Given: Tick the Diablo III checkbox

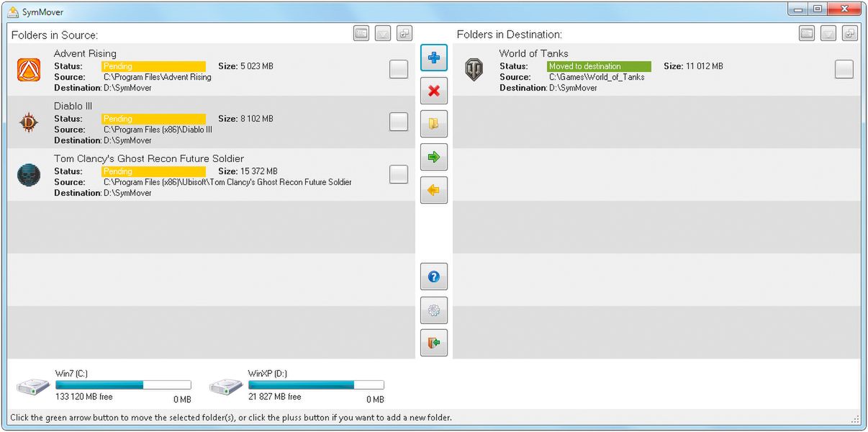Looking at the screenshot, I should point(399,122).
